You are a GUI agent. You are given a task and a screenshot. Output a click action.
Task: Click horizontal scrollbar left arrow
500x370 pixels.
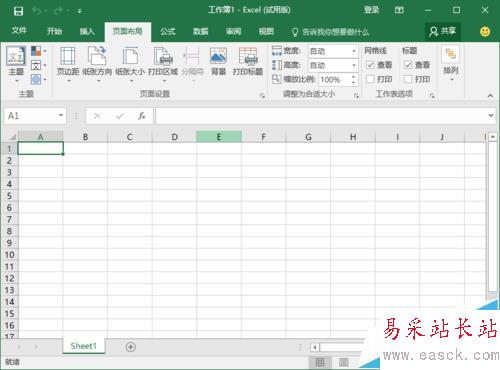tap(315, 347)
